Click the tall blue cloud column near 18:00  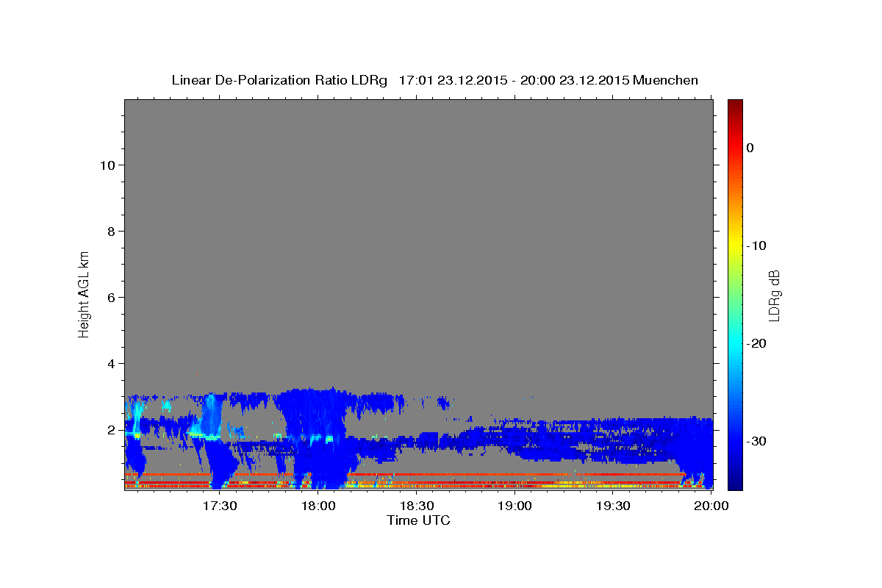click(x=316, y=437)
